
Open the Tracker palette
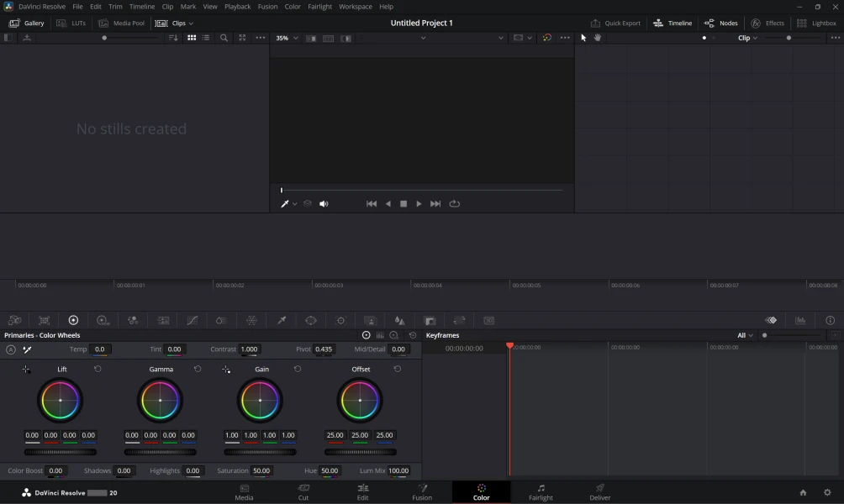tap(340, 321)
